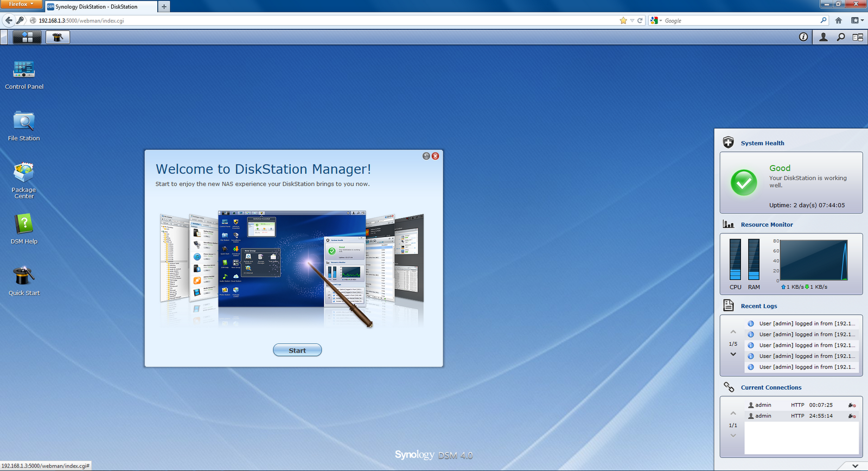Kick the admin connection timed 24:55:14
The width and height of the screenshot is (868, 471).
(852, 416)
